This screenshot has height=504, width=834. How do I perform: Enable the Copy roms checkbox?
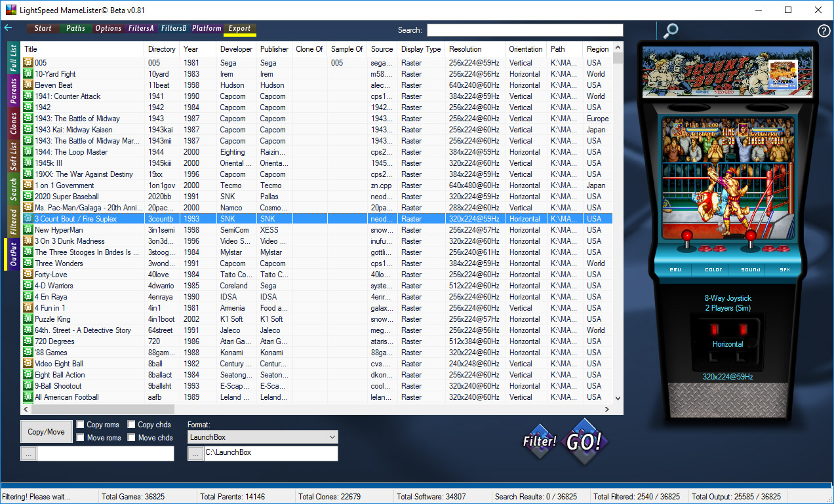pyautogui.click(x=81, y=425)
